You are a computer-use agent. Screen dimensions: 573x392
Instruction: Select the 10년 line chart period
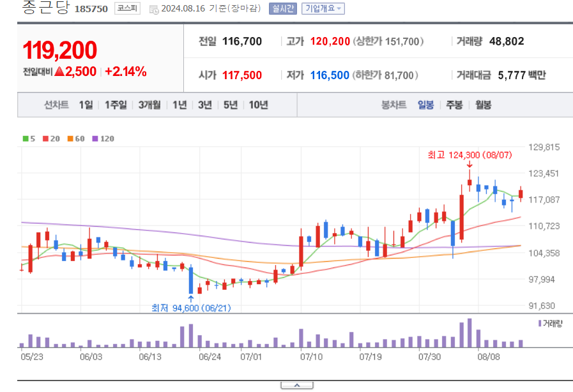coord(258,105)
